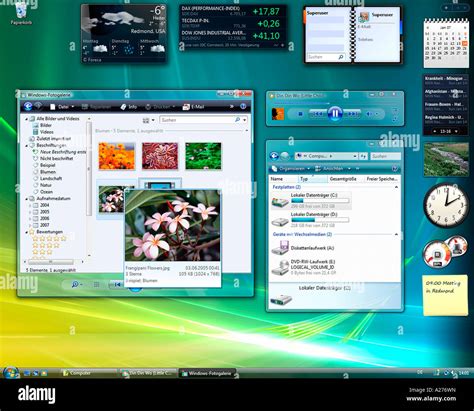Filter by five-star rating row

[49, 239]
